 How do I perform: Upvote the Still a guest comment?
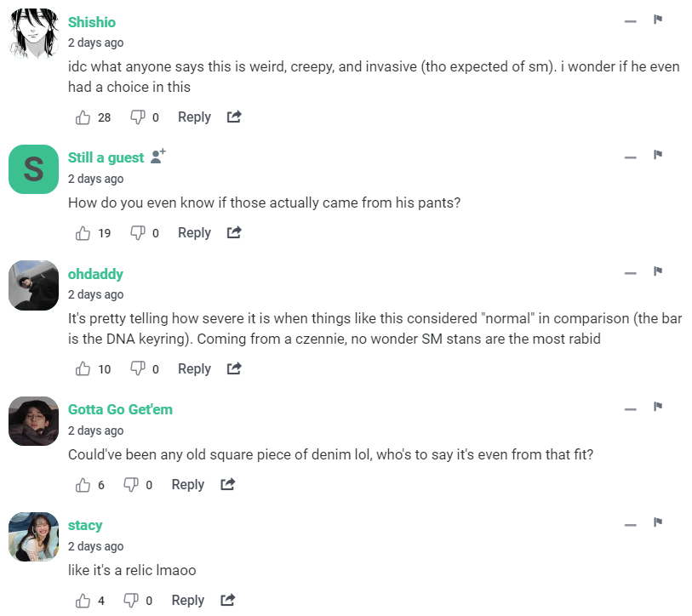(83, 233)
